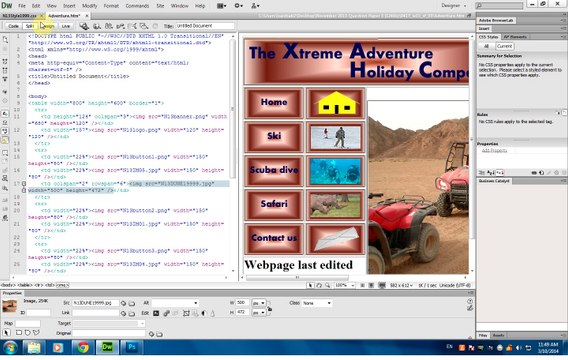Open the Commands menu
This screenshot has height=360, width=568.
[137, 6]
